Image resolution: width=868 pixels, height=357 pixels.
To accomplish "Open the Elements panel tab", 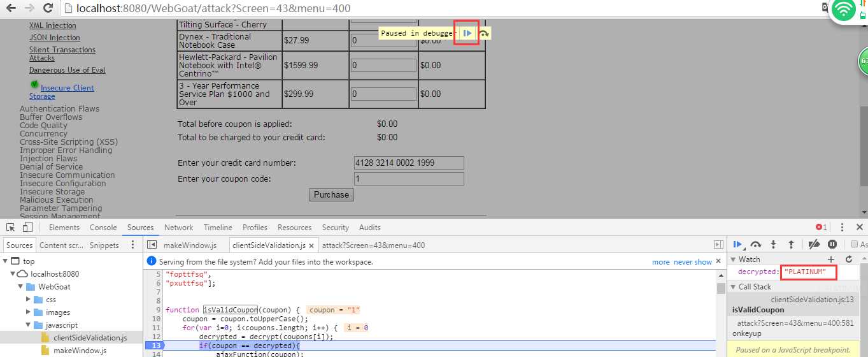I will (x=64, y=228).
